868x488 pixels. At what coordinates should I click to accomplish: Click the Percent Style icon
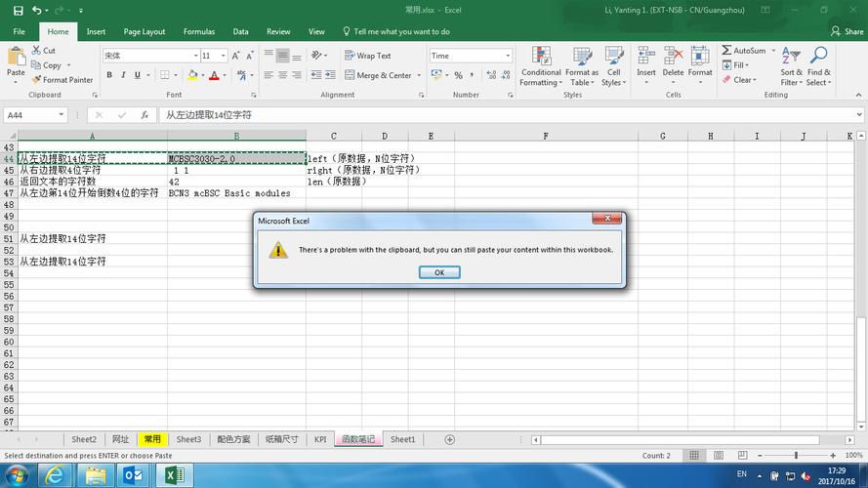pos(458,75)
